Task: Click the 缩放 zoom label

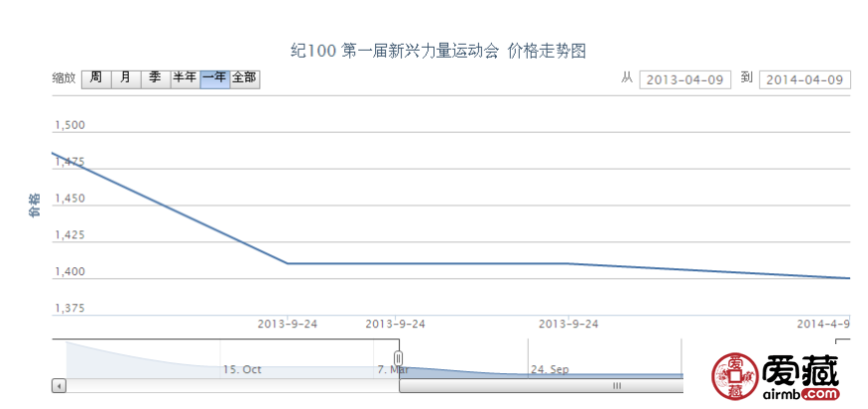Action: pos(64,79)
